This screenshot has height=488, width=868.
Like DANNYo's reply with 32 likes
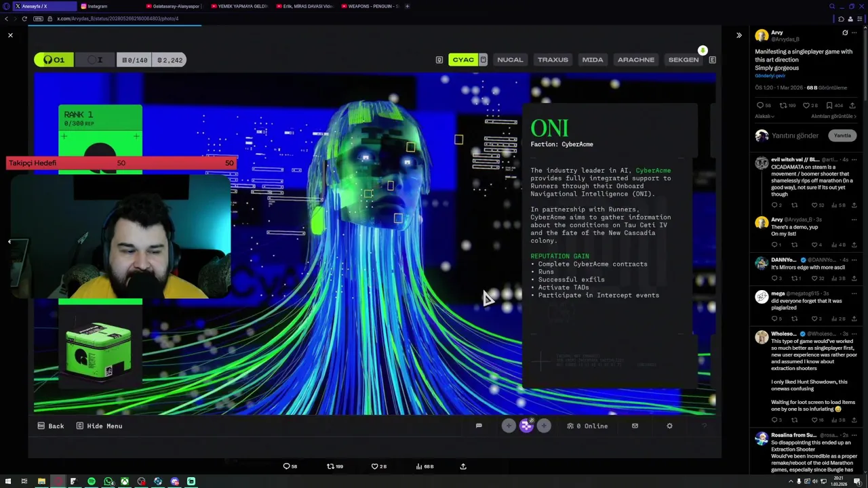pyautogui.click(x=818, y=279)
